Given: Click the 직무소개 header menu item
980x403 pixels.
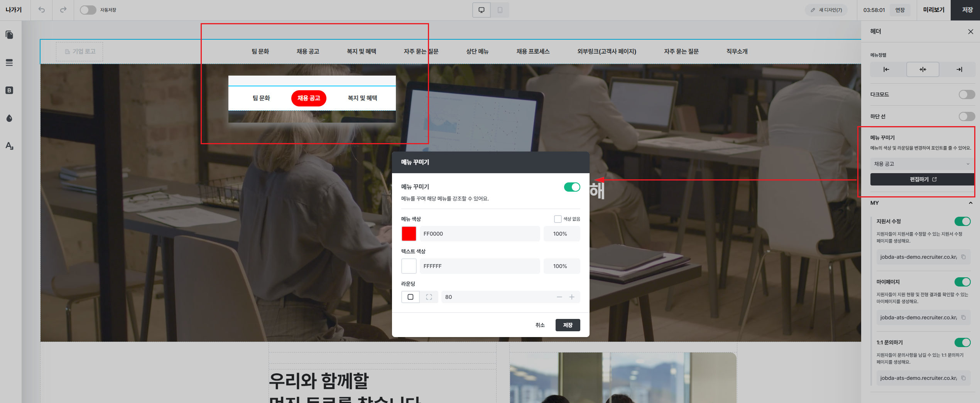Looking at the screenshot, I should coord(737,51).
